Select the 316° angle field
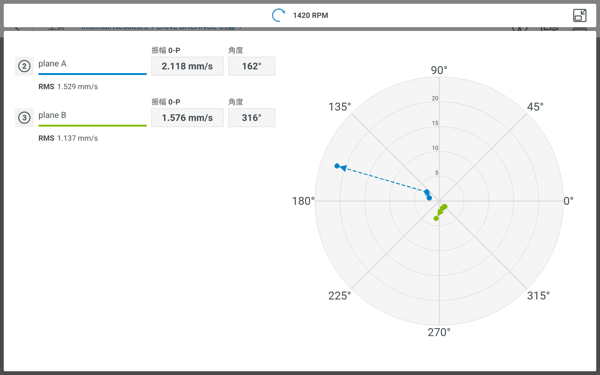Image resolution: width=600 pixels, height=375 pixels. 251,117
